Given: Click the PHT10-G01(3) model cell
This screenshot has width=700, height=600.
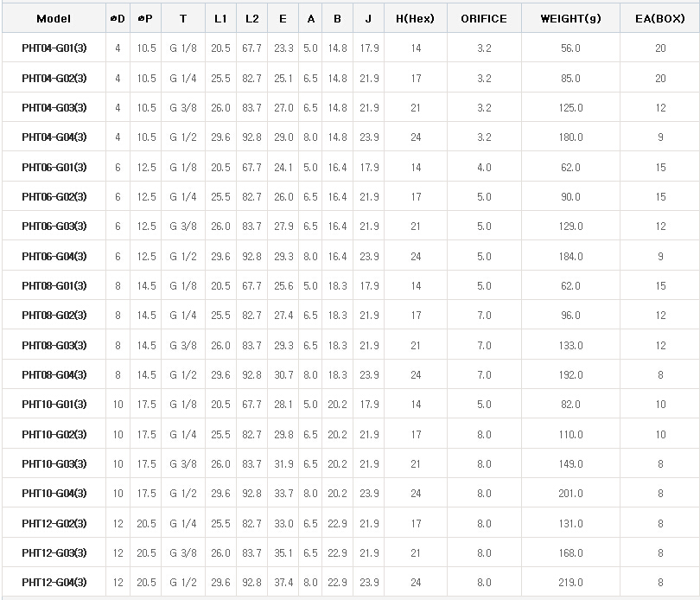Looking at the screenshot, I should 54,405.
